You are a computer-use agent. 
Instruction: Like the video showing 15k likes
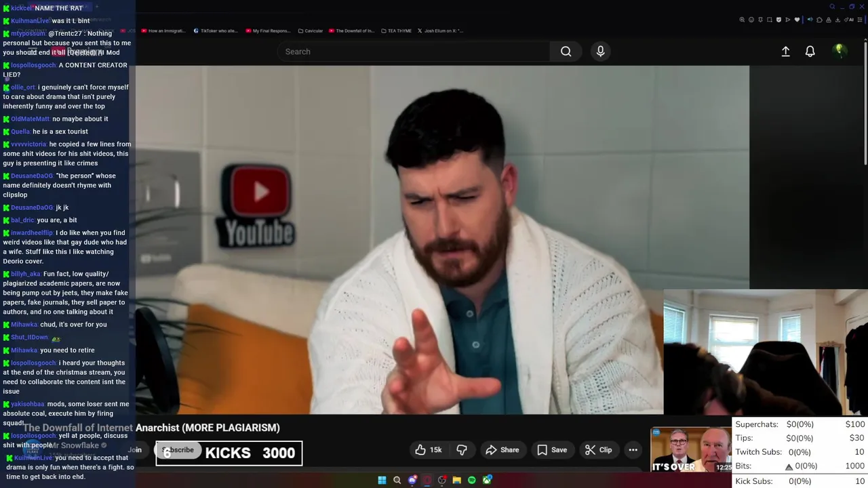coord(428,450)
